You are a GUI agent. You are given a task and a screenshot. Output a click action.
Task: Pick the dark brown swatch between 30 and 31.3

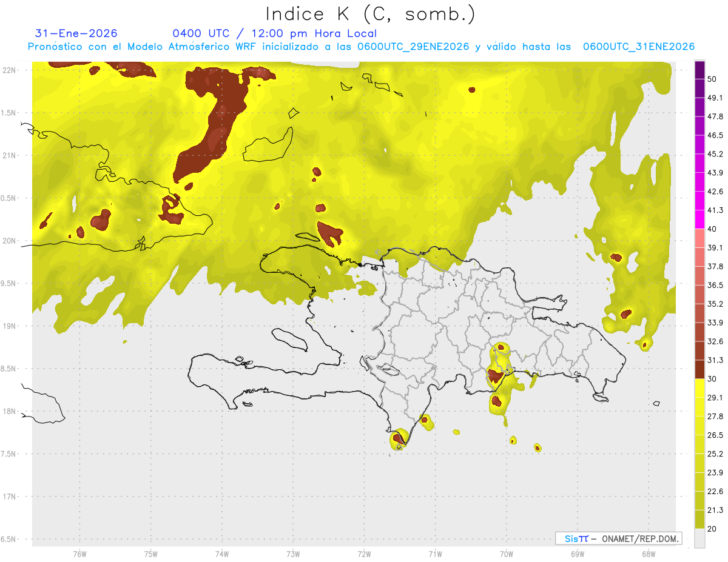click(x=699, y=369)
